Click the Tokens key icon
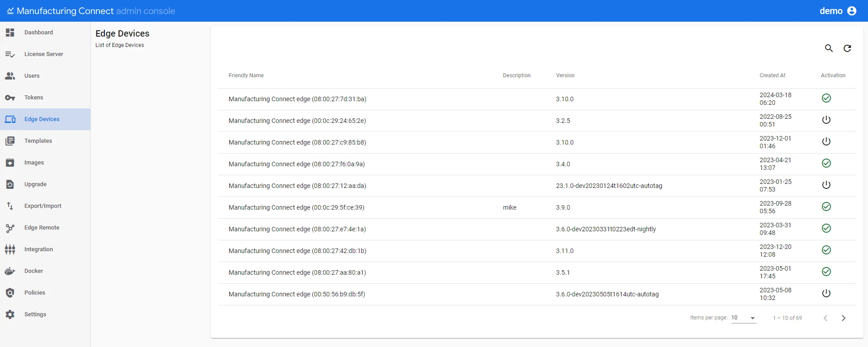Viewport: 868px width, 347px height. click(10, 98)
